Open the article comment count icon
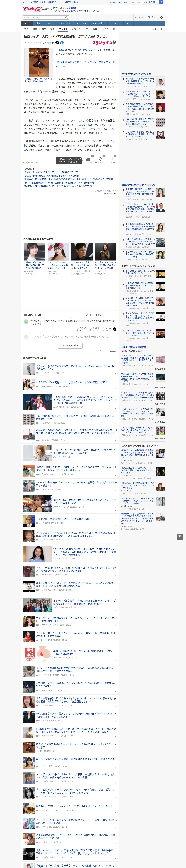 click(45, 43)
